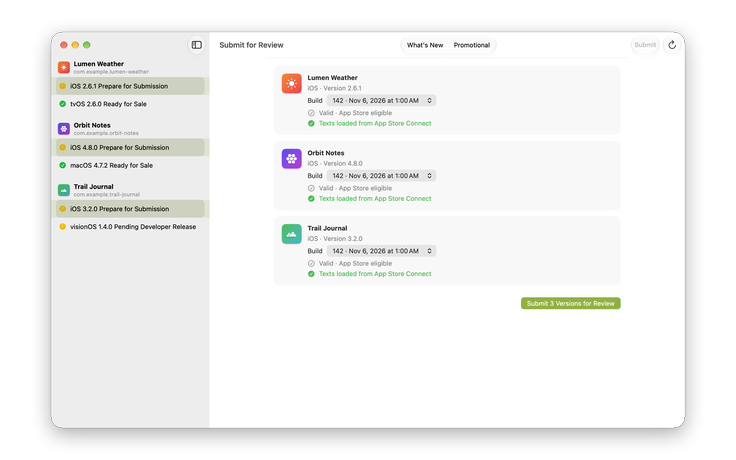
Task: Select iOS 4.8.0 Prepare for Submission
Action: (130, 147)
